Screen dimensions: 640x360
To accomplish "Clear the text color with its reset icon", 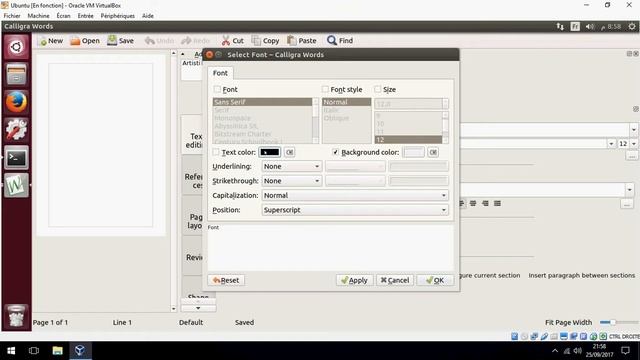I will tap(289, 152).
